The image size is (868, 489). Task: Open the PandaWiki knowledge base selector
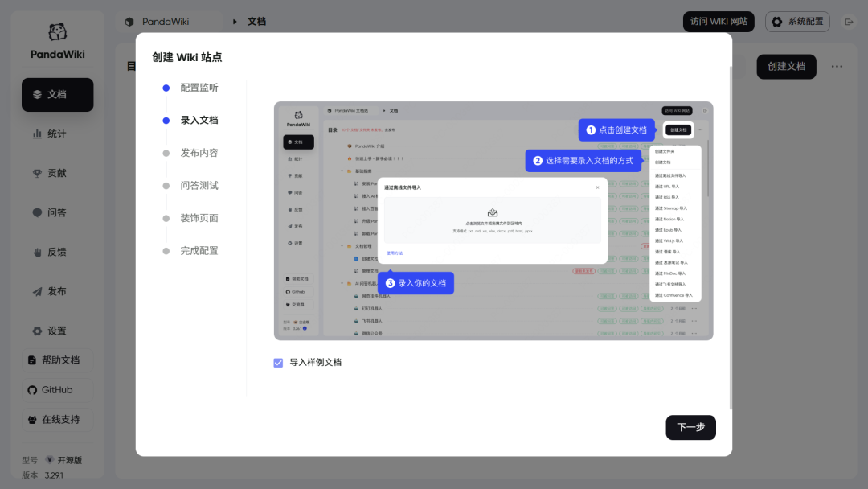[x=170, y=22]
